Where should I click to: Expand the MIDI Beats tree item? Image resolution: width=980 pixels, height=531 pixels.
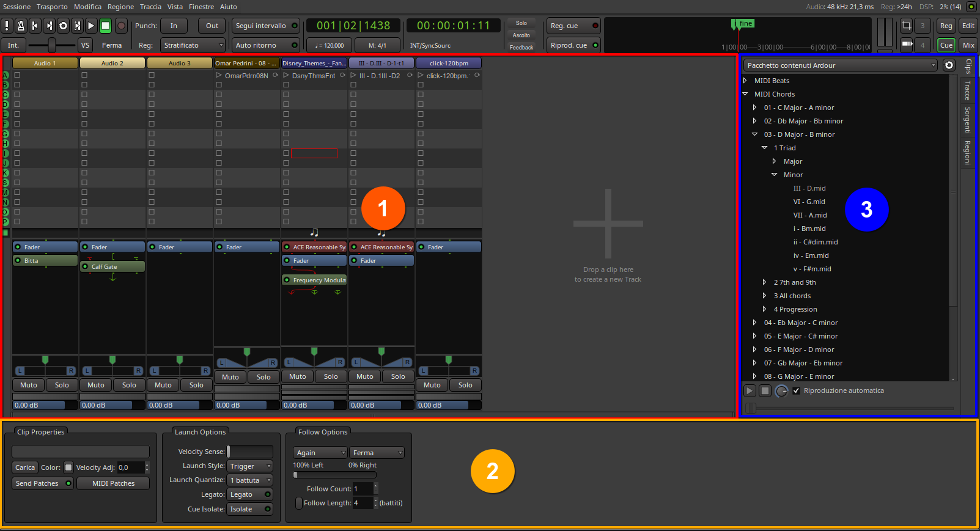(x=745, y=81)
